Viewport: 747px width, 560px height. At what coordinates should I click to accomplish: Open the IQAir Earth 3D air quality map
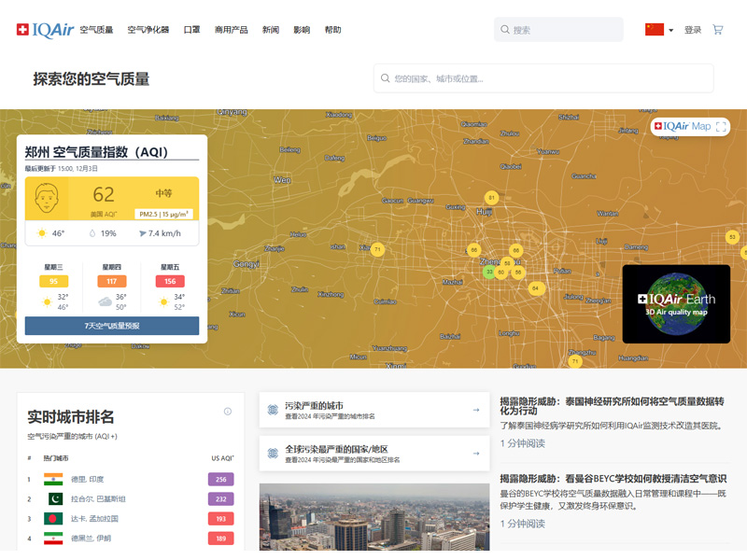click(x=676, y=304)
